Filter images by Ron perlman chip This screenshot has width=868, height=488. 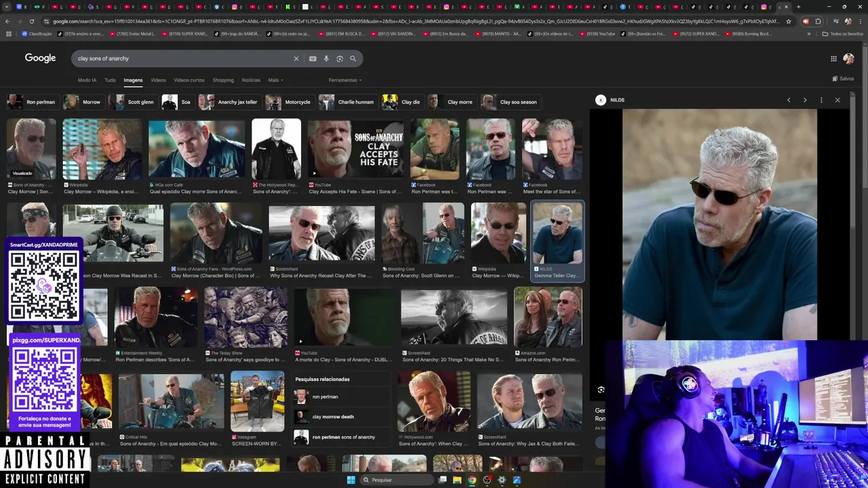click(x=32, y=102)
